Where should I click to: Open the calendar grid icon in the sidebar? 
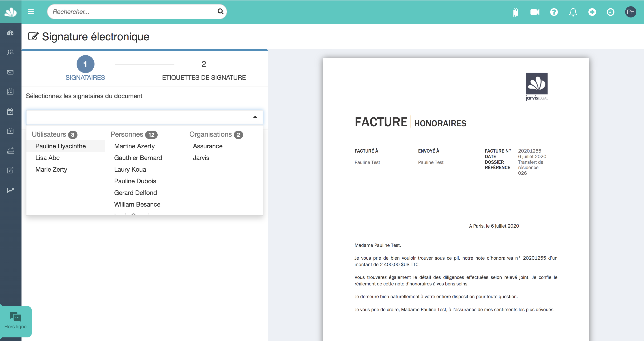point(10,92)
